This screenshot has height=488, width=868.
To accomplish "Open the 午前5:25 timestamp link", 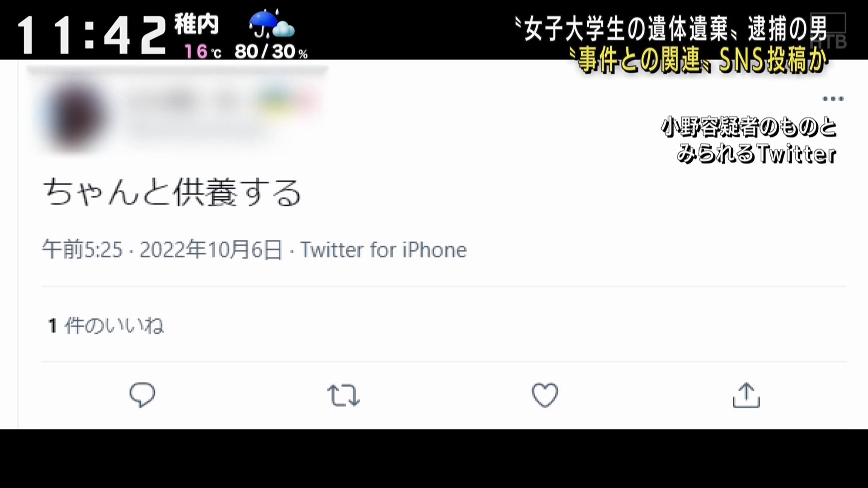I will tap(82, 249).
